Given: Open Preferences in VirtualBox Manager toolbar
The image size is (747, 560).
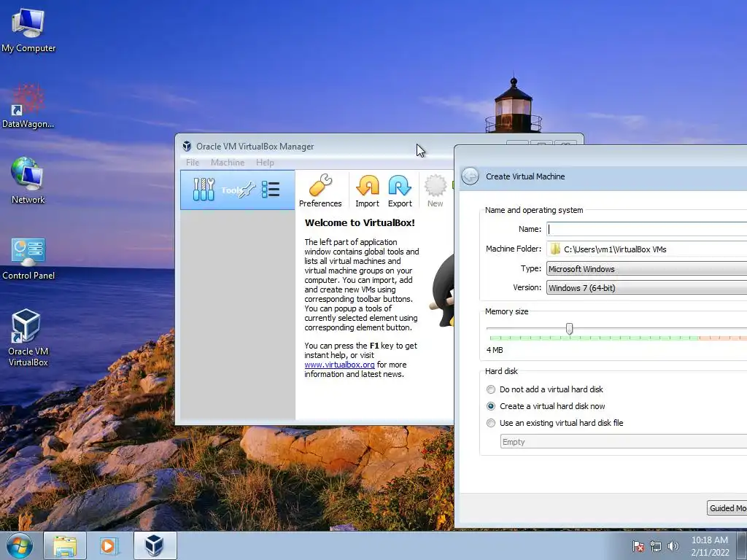Looking at the screenshot, I should coord(320,190).
